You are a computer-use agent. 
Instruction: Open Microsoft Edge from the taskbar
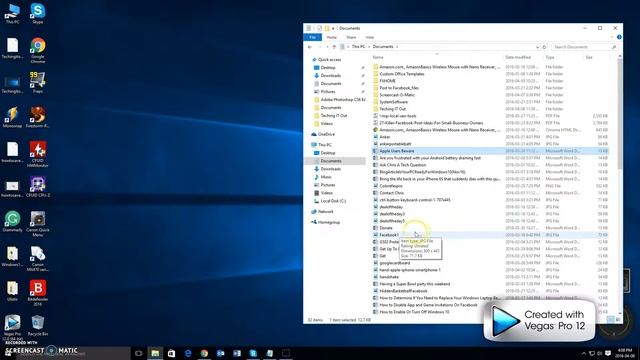(x=188, y=353)
